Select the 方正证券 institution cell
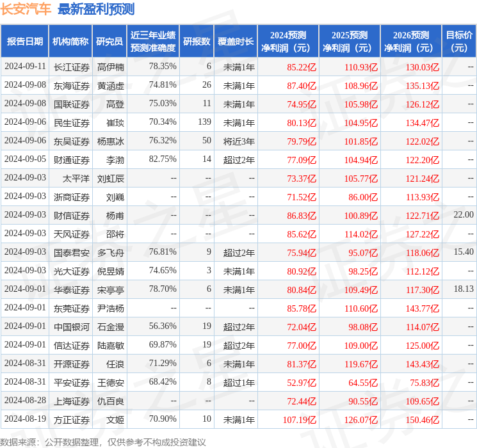This screenshot has height=448, width=477. [72, 419]
